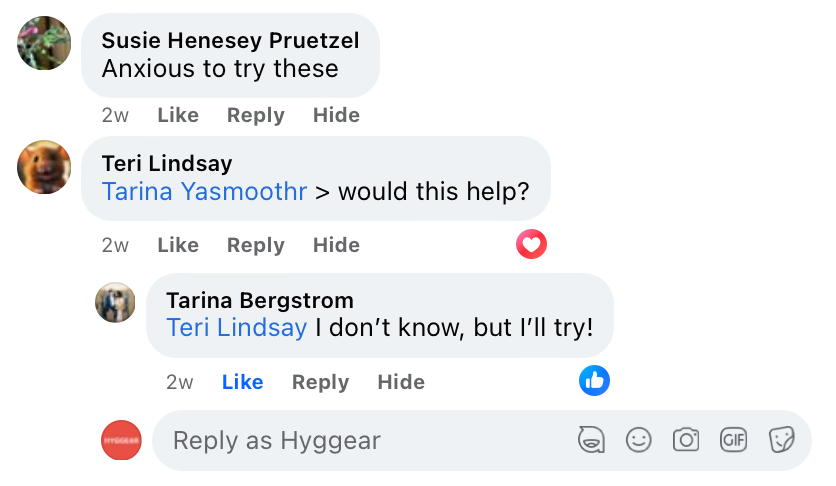Viewport: 836px width, 486px height.
Task: Unlike Tarina Bergstrom's reply
Action: 242,382
